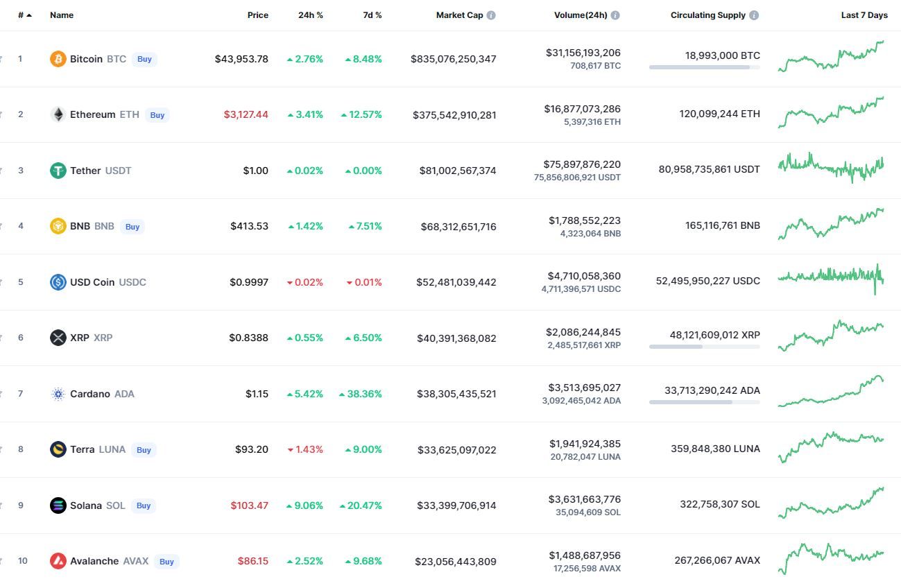Click the BNB coin logo
901x588 pixels.
[x=58, y=226]
